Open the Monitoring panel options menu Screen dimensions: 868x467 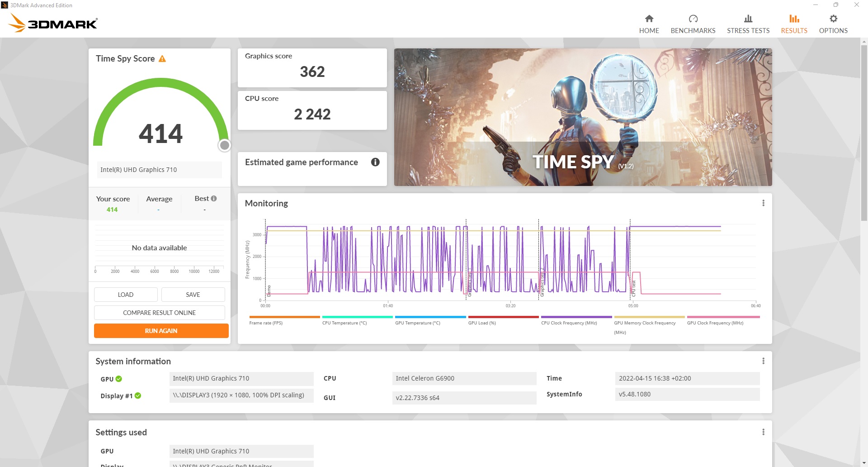pos(763,203)
